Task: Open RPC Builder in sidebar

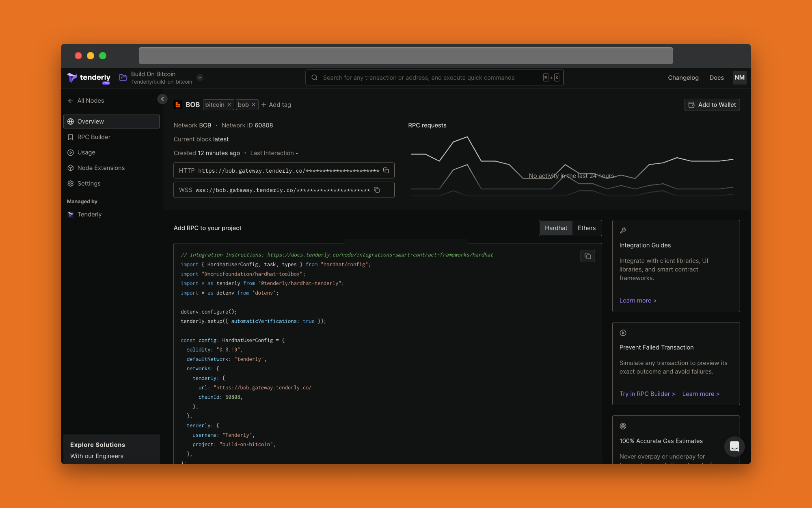Action: click(94, 137)
